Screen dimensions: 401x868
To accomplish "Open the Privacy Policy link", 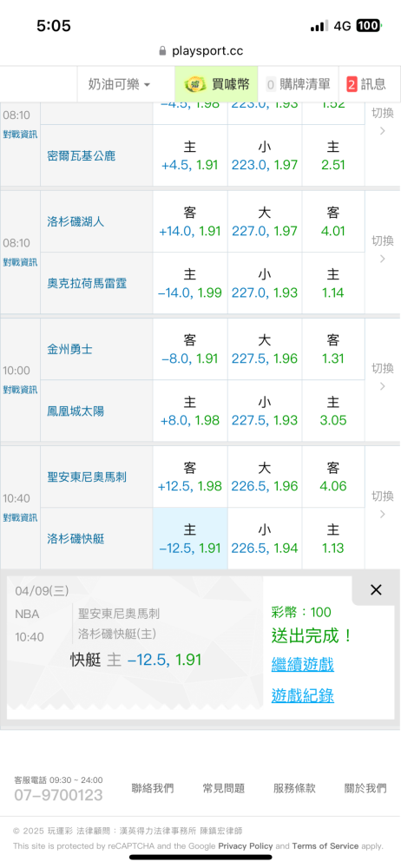I will 246,845.
